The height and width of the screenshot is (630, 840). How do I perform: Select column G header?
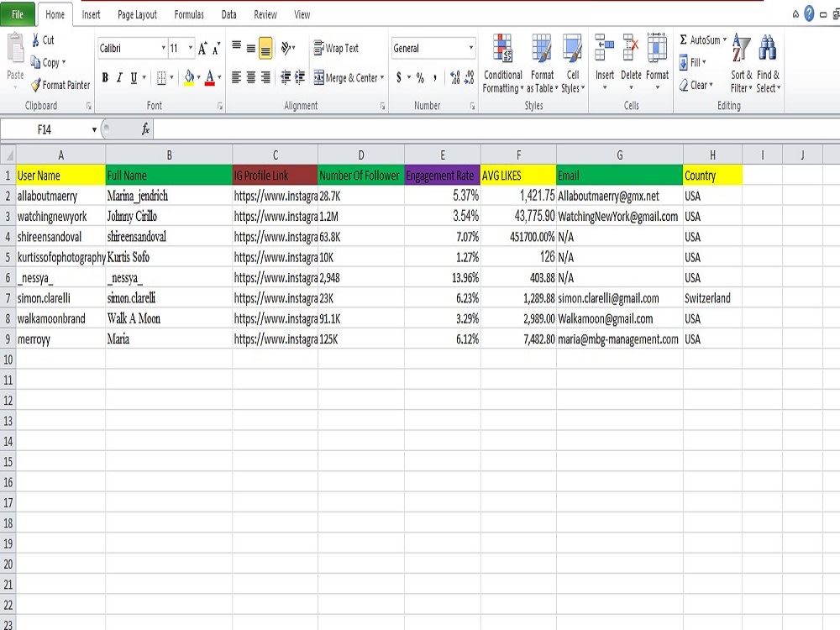click(620, 155)
